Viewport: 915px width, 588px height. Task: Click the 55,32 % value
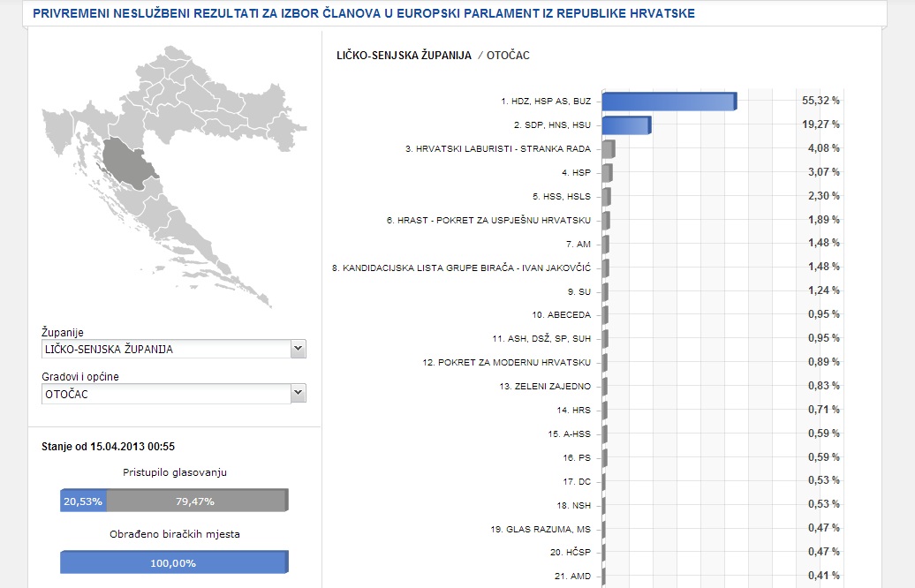click(x=820, y=101)
